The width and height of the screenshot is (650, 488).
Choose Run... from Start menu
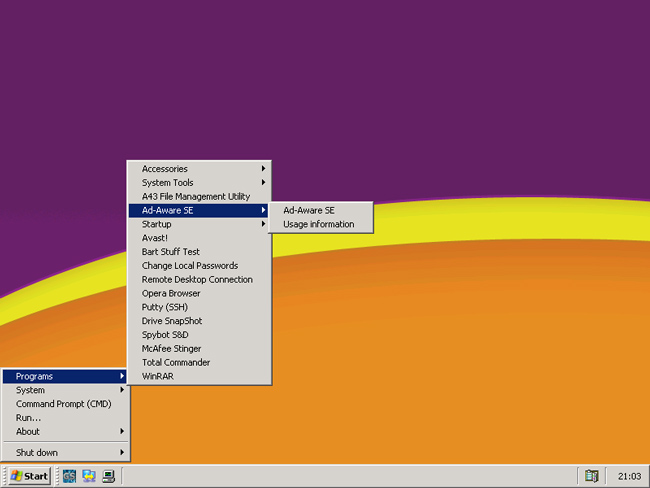click(x=65, y=418)
